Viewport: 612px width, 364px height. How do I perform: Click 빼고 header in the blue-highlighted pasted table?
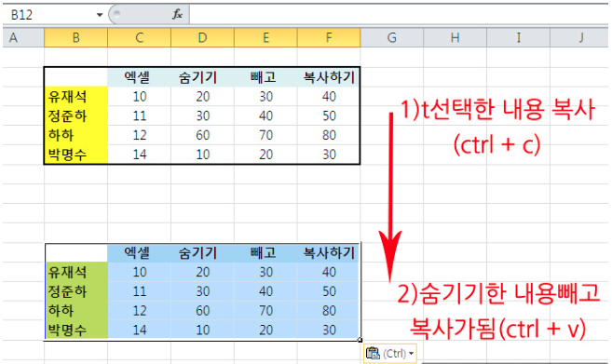click(265, 253)
